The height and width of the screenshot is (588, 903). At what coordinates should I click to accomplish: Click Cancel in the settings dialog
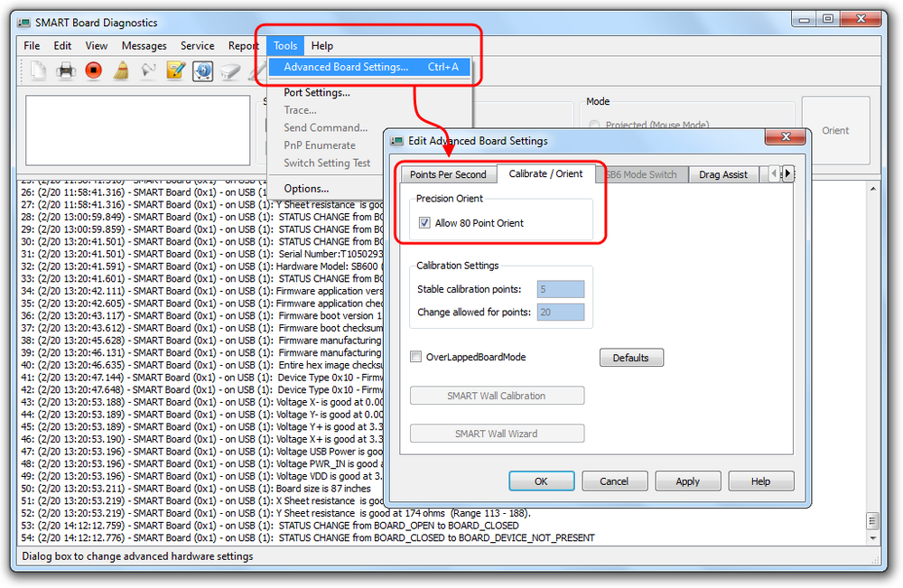pos(614,481)
